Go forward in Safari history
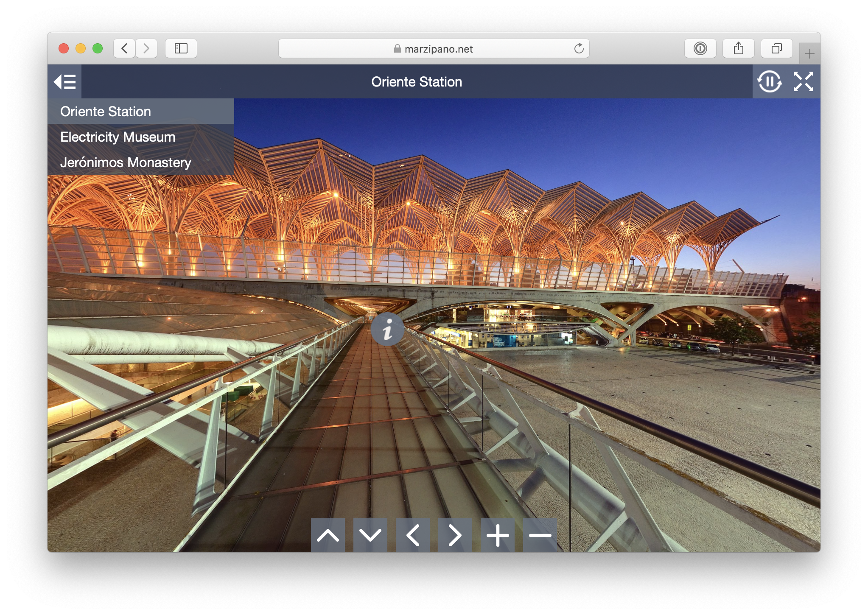 click(x=146, y=48)
